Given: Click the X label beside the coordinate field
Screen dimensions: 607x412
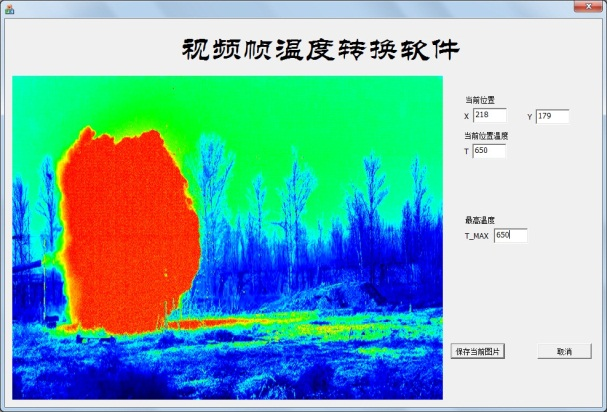Looking at the screenshot, I should pos(466,117).
